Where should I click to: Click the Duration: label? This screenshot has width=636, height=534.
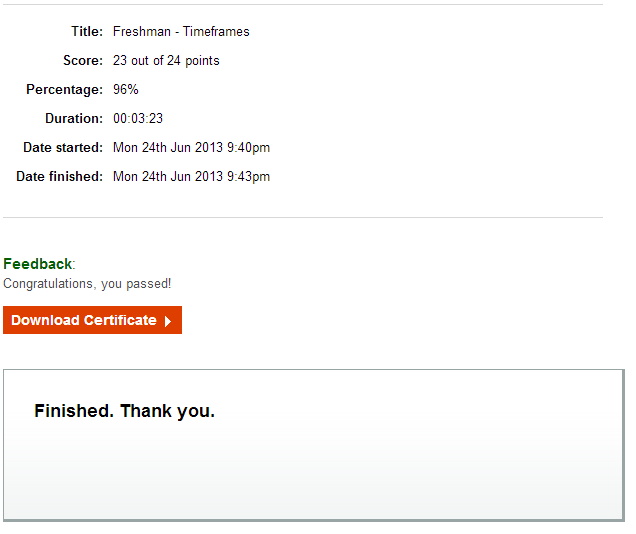click(x=74, y=118)
